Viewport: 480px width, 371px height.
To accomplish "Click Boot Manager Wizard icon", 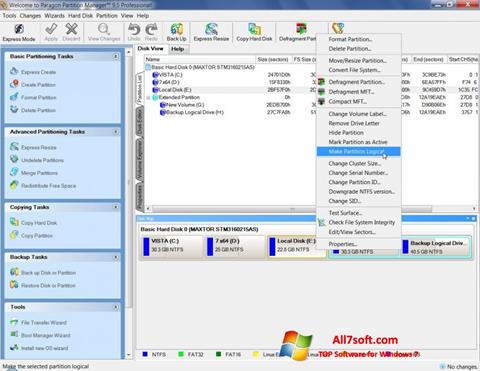I will click(14, 334).
